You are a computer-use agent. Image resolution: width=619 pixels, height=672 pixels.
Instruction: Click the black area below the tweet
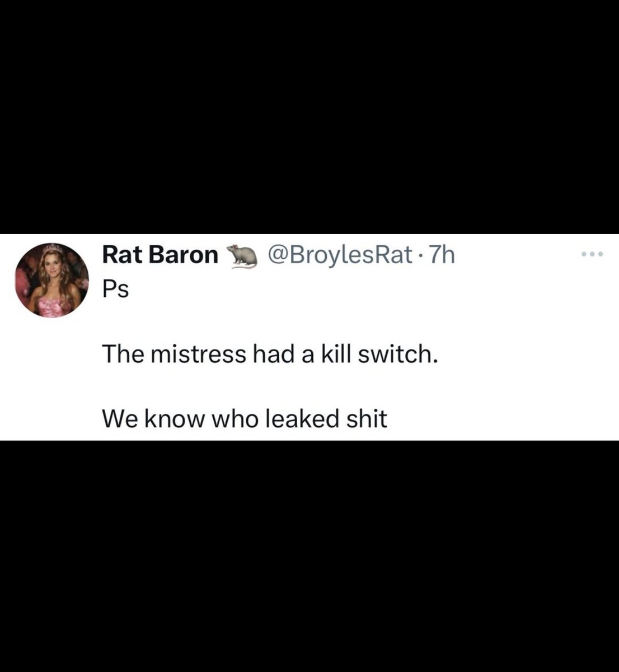(309, 556)
